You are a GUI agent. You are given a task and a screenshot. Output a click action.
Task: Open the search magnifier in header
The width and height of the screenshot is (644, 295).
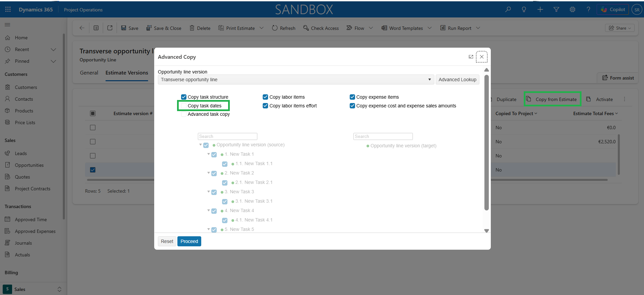(x=508, y=9)
